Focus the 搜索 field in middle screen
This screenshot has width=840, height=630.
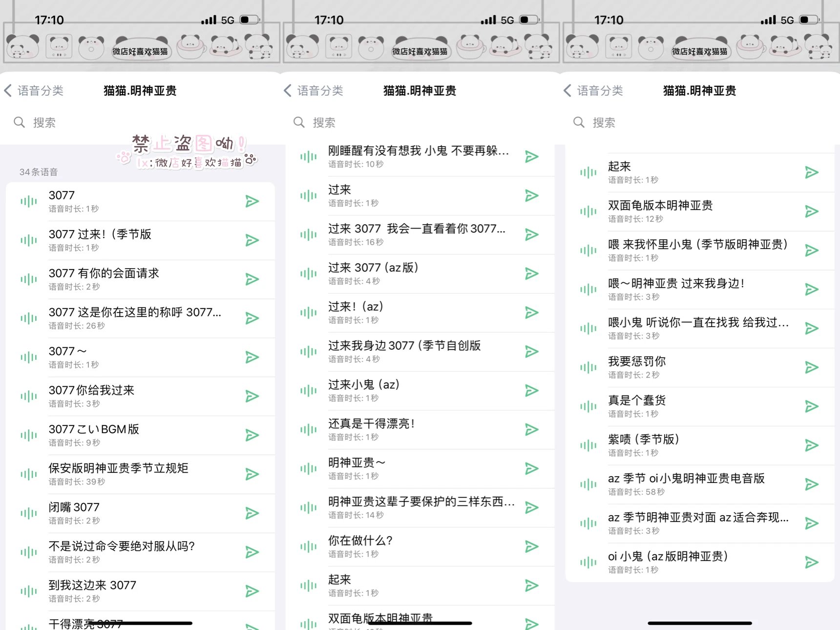pyautogui.click(x=420, y=122)
